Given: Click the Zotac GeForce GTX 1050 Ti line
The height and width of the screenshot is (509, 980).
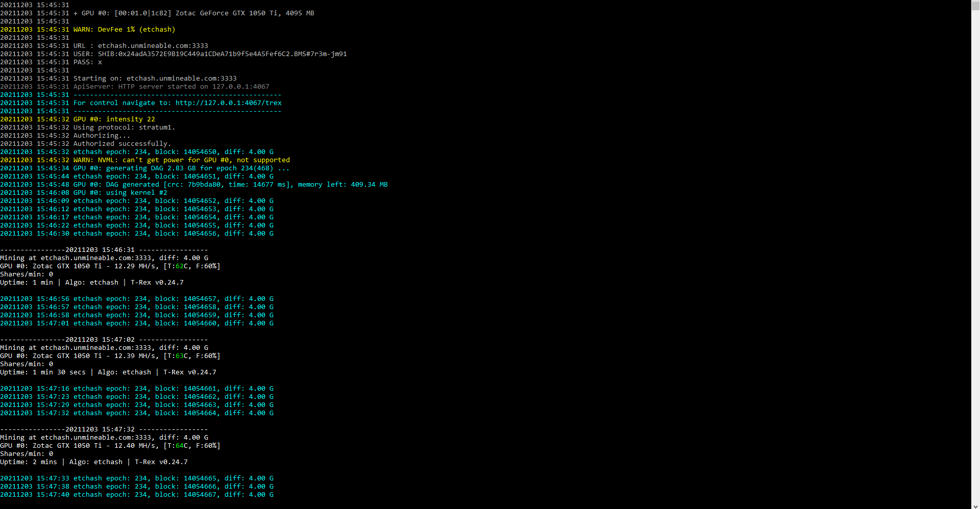Looking at the screenshot, I should click(x=157, y=13).
